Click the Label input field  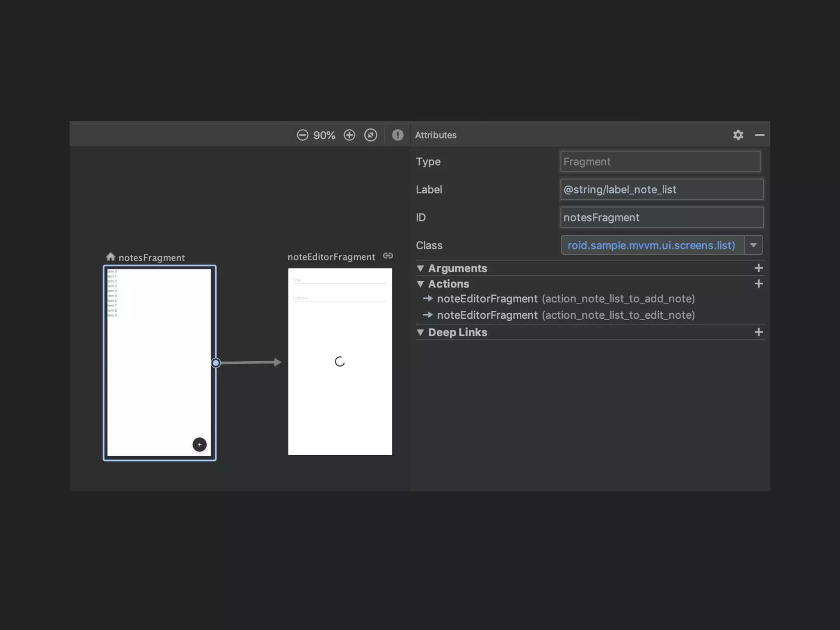point(661,189)
